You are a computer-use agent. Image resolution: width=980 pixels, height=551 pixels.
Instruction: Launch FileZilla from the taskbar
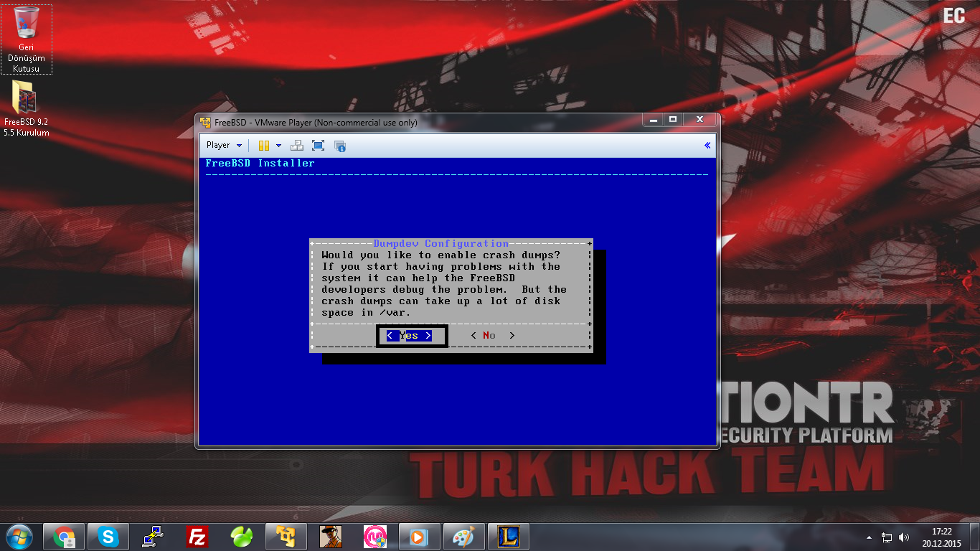[197, 537]
